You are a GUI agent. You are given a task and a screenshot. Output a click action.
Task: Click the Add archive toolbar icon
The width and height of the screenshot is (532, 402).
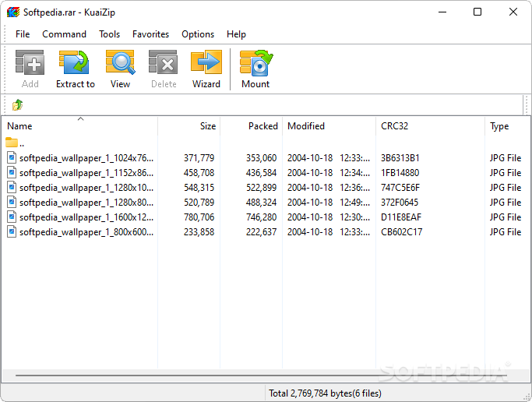[30, 62]
